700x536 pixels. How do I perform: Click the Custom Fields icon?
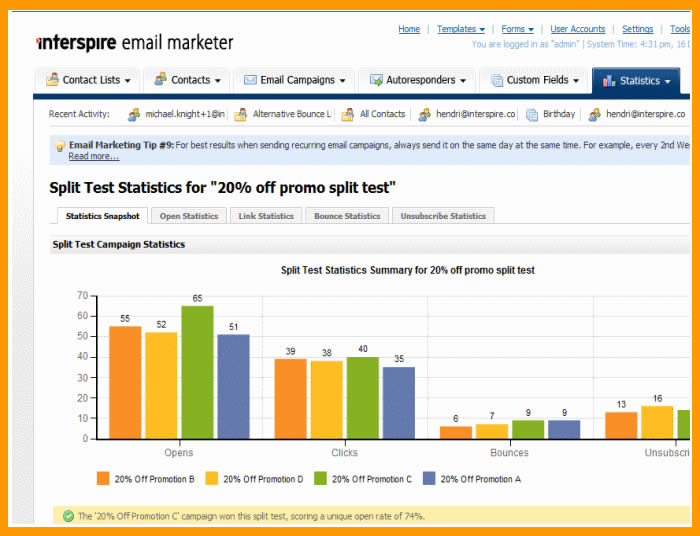coord(495,80)
